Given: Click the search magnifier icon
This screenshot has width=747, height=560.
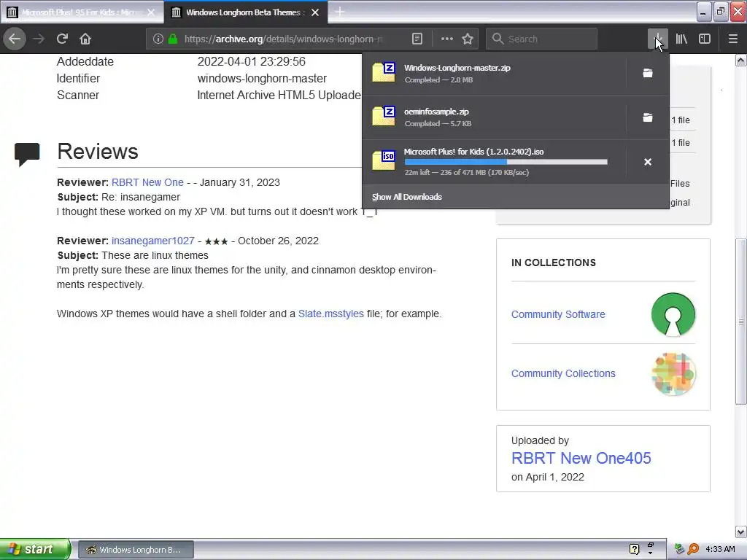Looking at the screenshot, I should click(x=498, y=39).
